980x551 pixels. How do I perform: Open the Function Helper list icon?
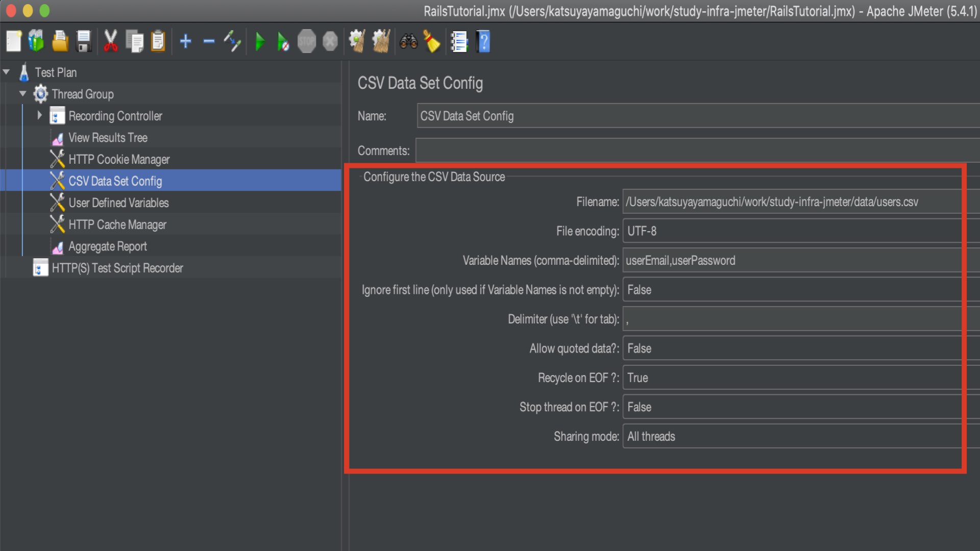459,41
